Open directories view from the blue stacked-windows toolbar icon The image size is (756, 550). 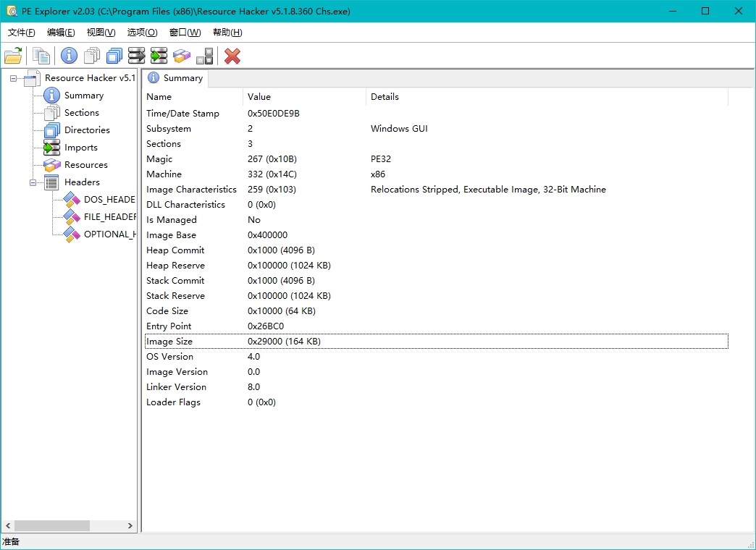coord(114,56)
